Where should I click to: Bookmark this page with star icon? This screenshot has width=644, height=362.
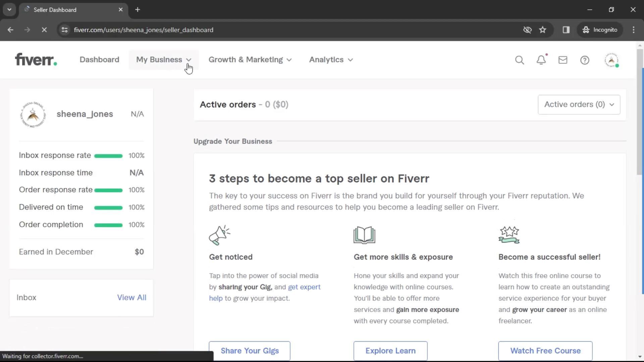coord(542,30)
